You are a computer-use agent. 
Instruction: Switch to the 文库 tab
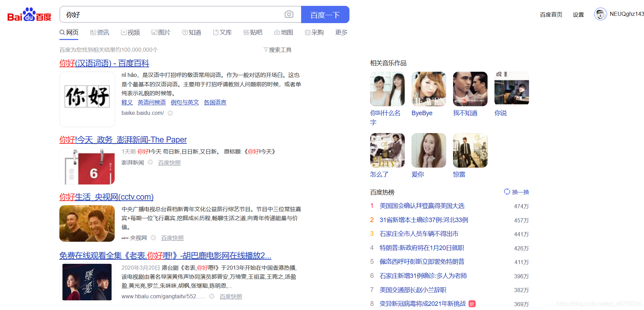point(223,32)
